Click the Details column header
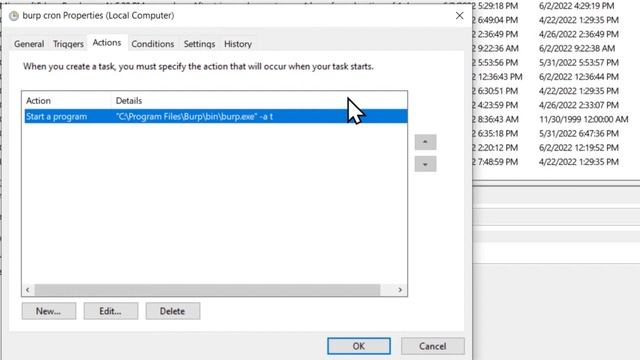Image resolution: width=640 pixels, height=360 pixels. click(x=129, y=100)
